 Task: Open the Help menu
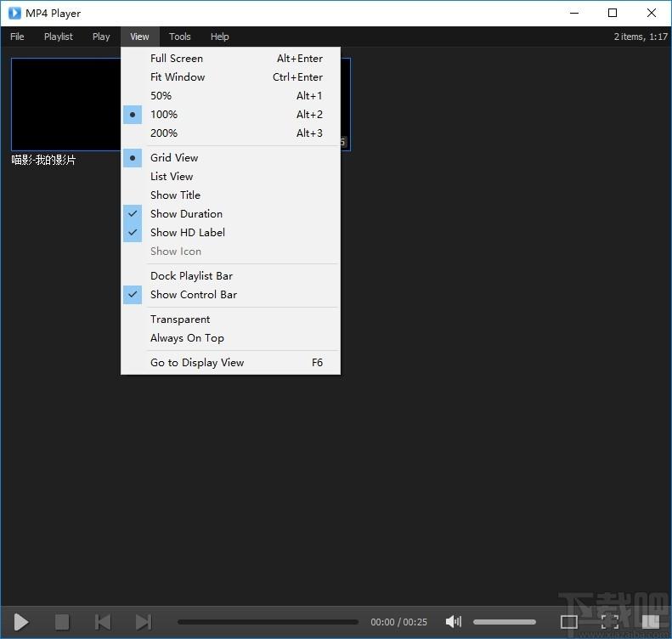220,37
